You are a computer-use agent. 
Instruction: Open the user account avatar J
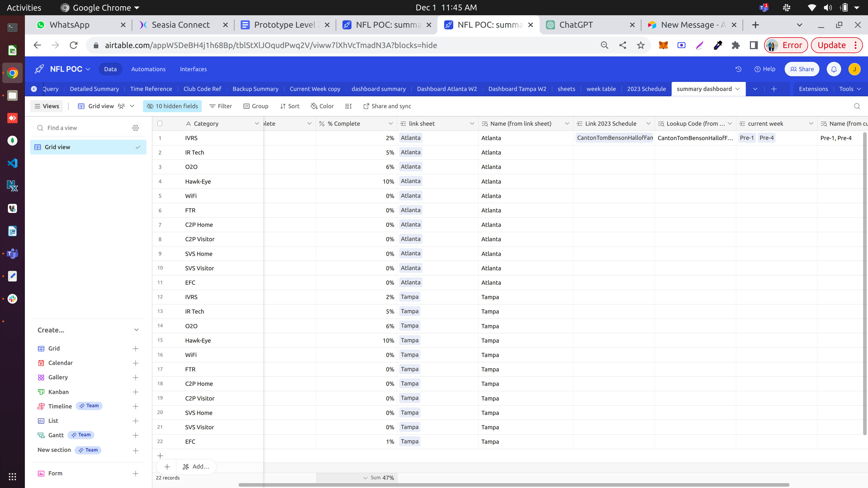pos(854,69)
